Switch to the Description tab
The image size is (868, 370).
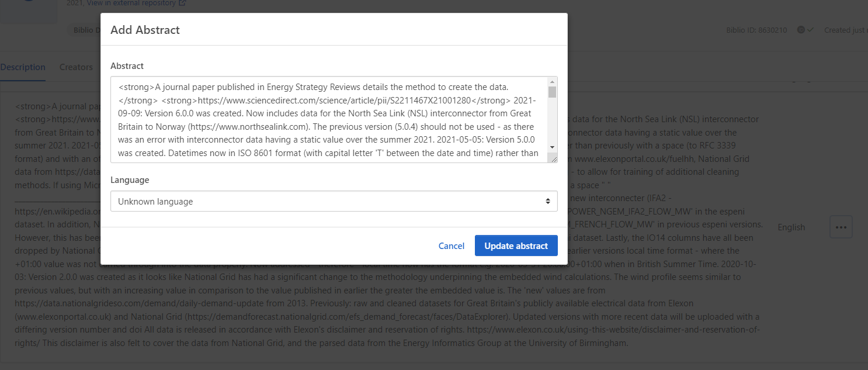(23, 67)
